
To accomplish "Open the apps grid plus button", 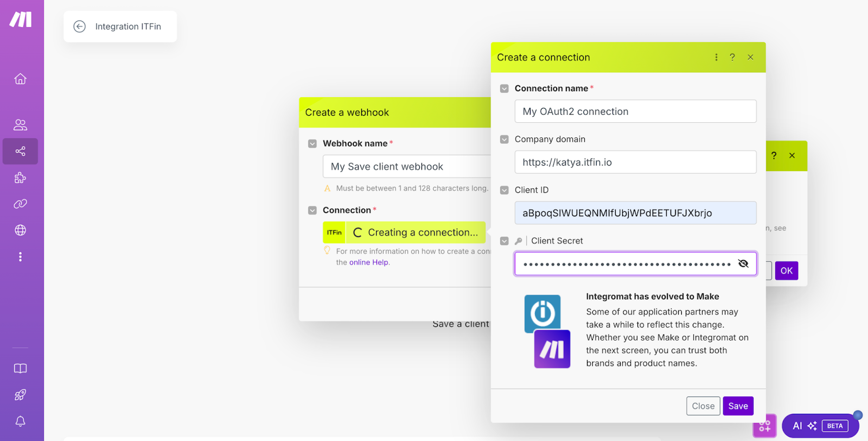I will coord(765,426).
